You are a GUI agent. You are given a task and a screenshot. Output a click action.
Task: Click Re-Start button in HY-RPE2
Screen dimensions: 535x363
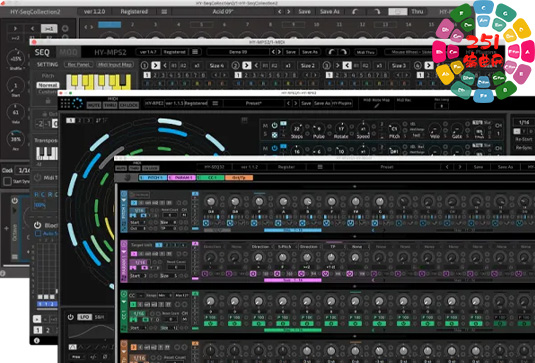tap(524, 140)
